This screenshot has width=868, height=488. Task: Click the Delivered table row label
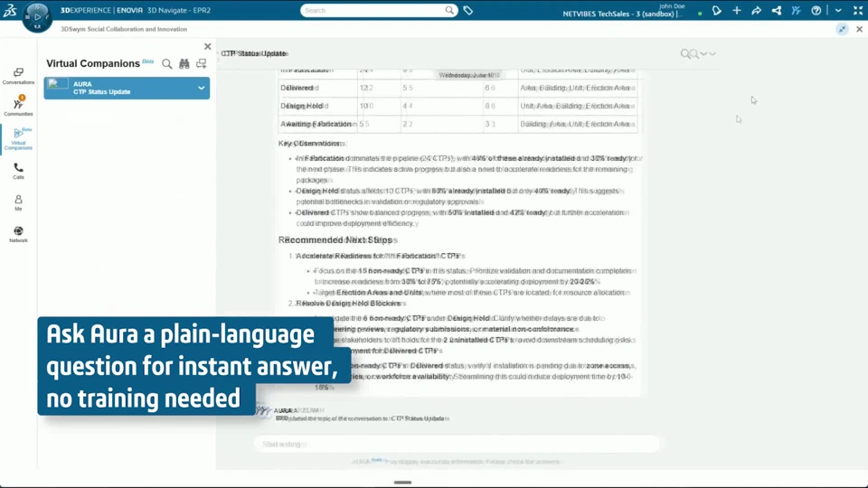click(x=299, y=88)
